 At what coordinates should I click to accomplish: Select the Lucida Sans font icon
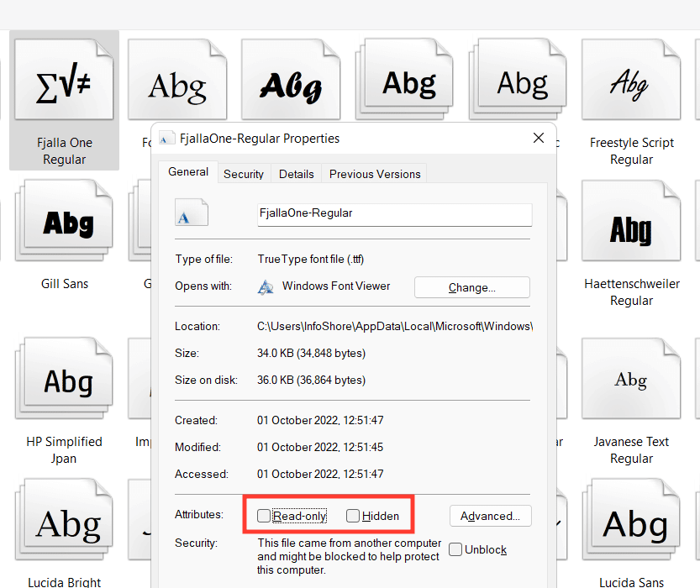(630, 525)
